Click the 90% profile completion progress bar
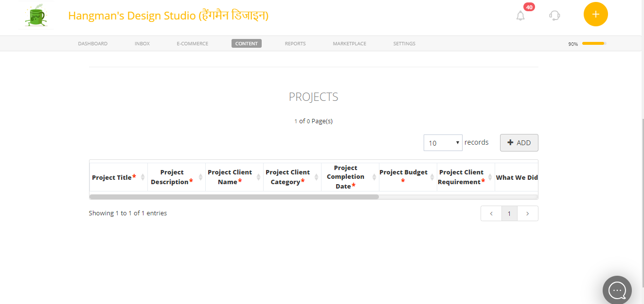The width and height of the screenshot is (644, 304). tap(592, 43)
